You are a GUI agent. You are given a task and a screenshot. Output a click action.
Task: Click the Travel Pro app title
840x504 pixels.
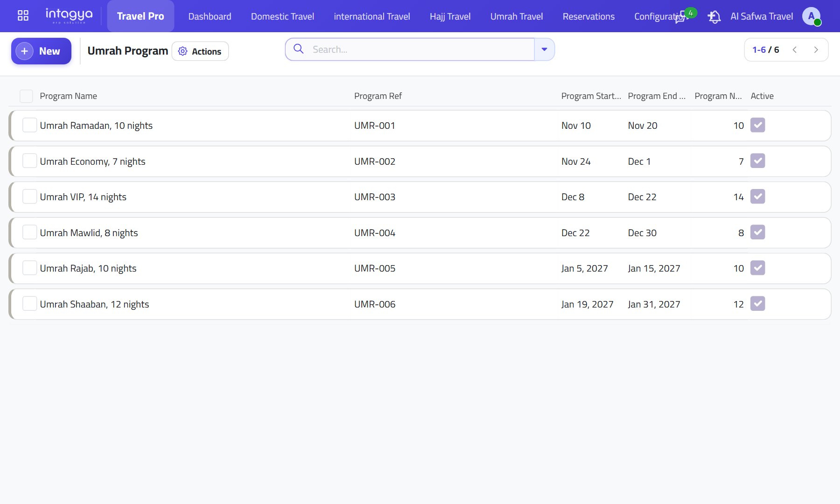pos(140,16)
